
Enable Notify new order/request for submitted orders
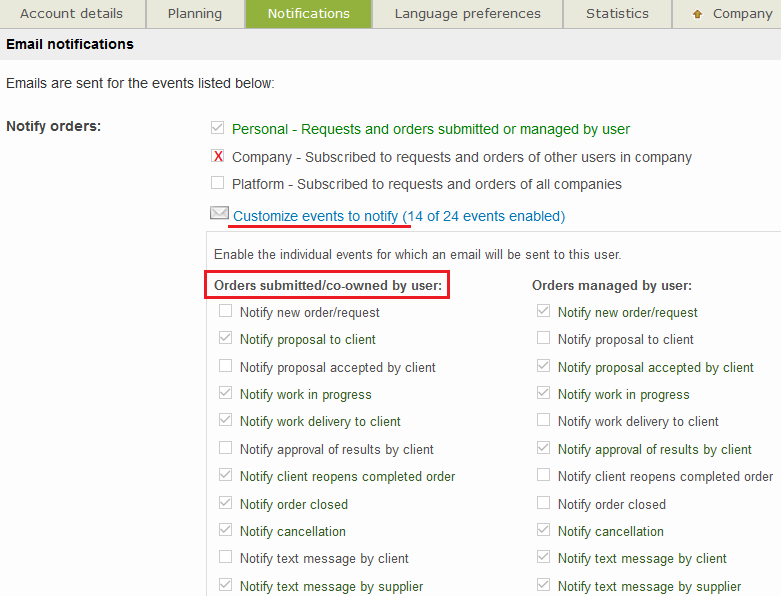pos(226,312)
